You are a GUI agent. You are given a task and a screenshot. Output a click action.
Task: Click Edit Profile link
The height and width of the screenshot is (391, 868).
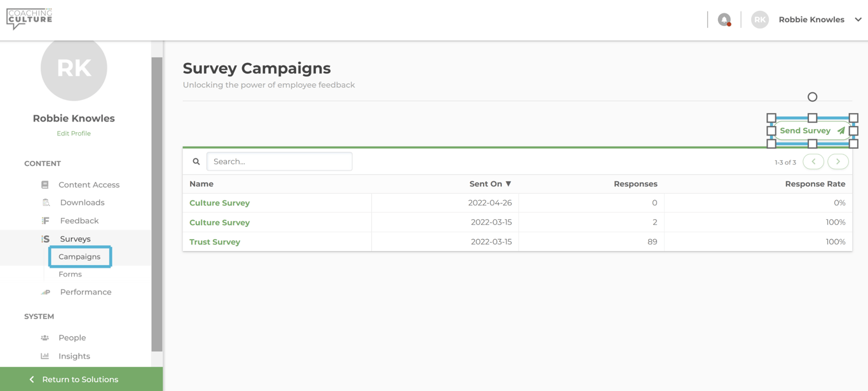[74, 134]
